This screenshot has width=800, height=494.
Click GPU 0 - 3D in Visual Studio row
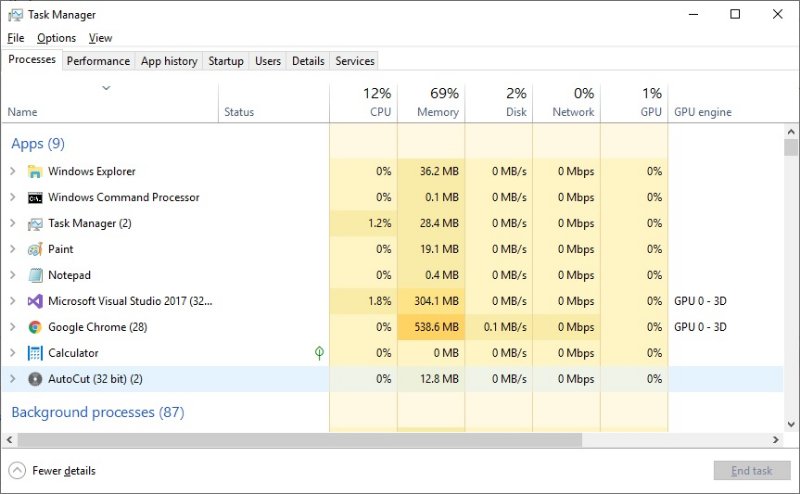pos(700,301)
